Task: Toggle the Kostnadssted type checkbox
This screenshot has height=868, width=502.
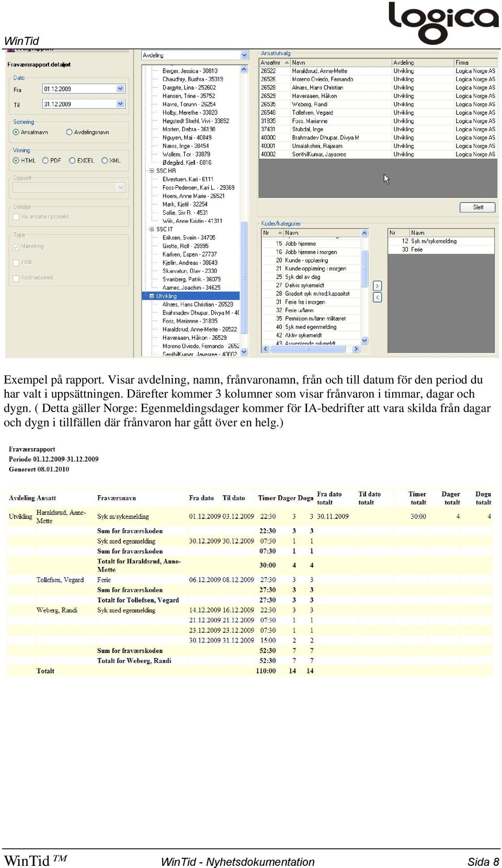Action: (16, 278)
